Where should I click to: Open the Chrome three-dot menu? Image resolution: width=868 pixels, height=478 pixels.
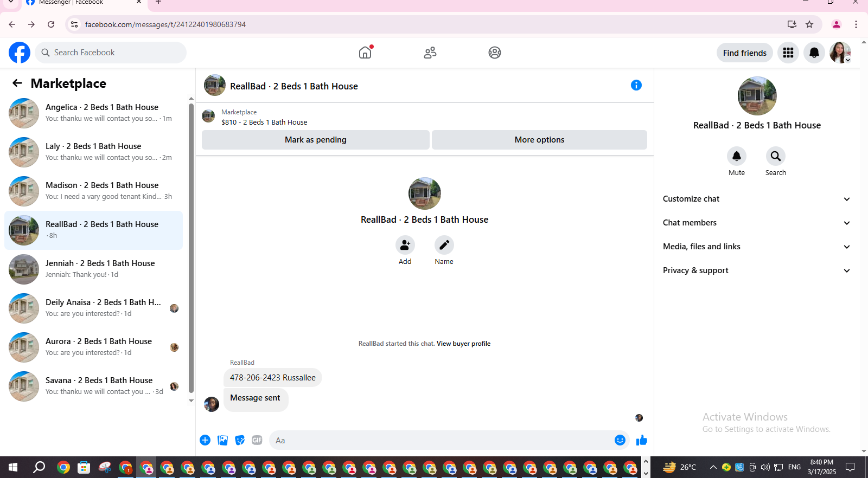point(856,24)
